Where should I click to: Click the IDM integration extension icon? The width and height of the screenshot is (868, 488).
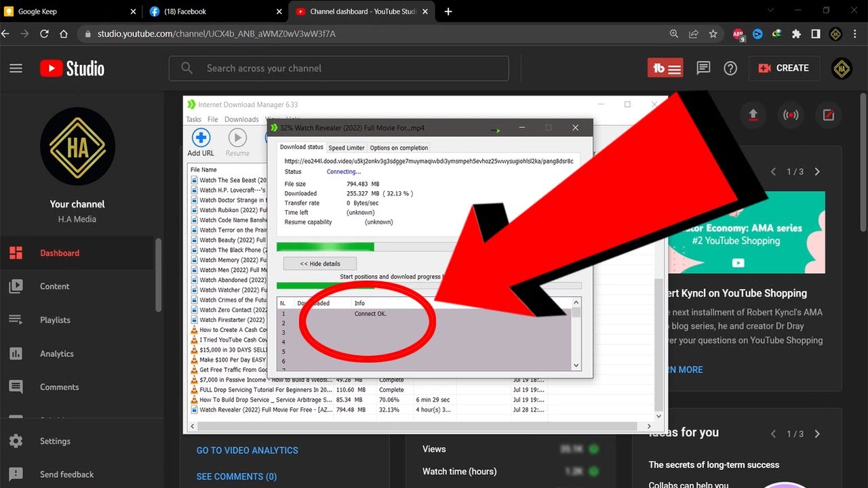coord(777,34)
